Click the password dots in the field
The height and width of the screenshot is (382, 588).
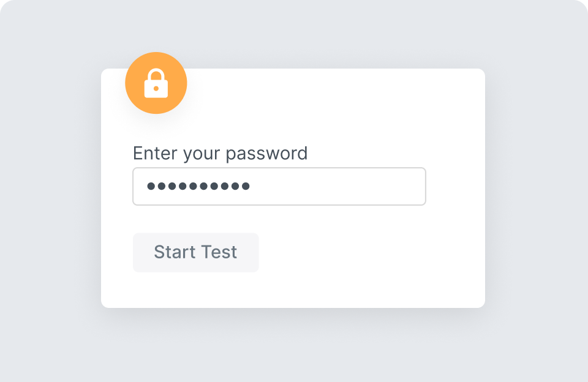tap(198, 186)
